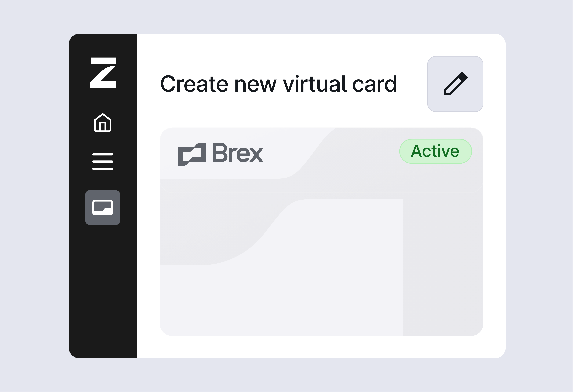This screenshot has height=392, width=573.
Task: Click the grey edit button background square
Action: click(455, 84)
